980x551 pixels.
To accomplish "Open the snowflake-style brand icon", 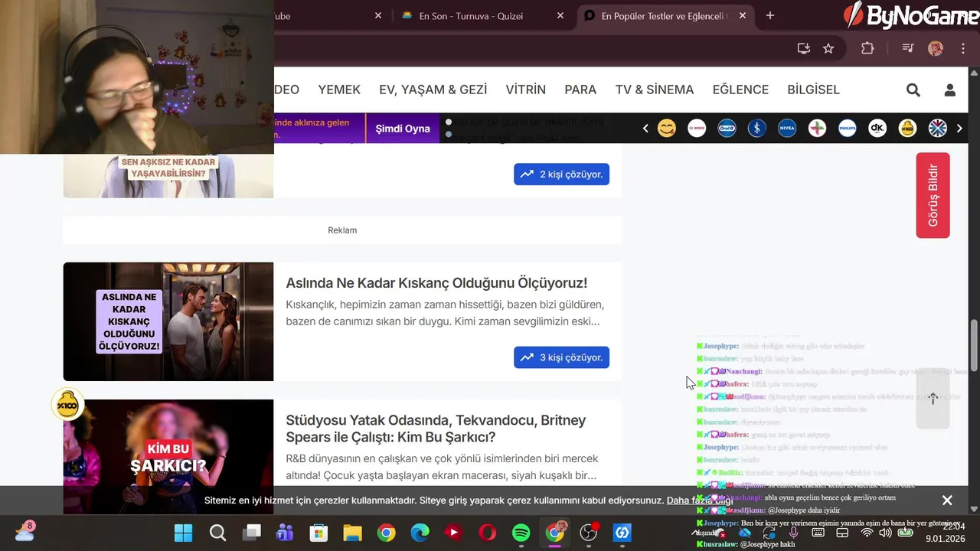I will click(x=937, y=129).
